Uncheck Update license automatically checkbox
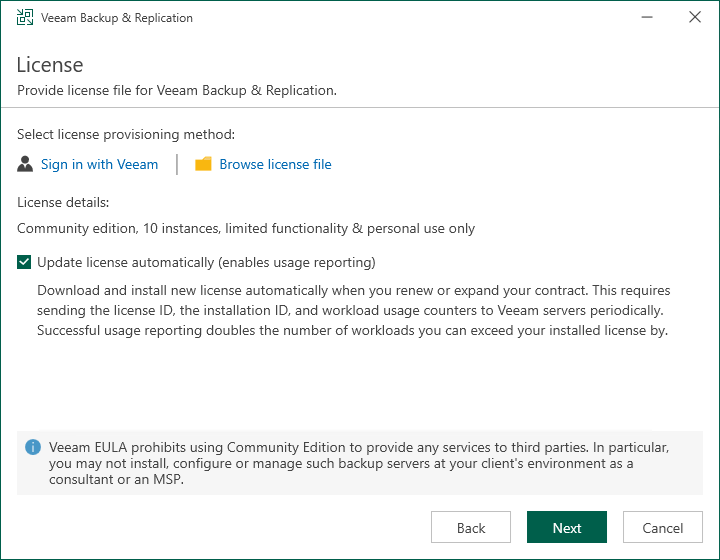This screenshot has height=560, width=720. pos(24,262)
